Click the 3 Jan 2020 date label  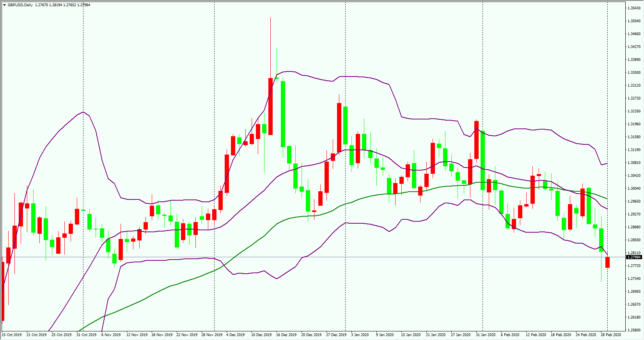[x=360, y=335]
